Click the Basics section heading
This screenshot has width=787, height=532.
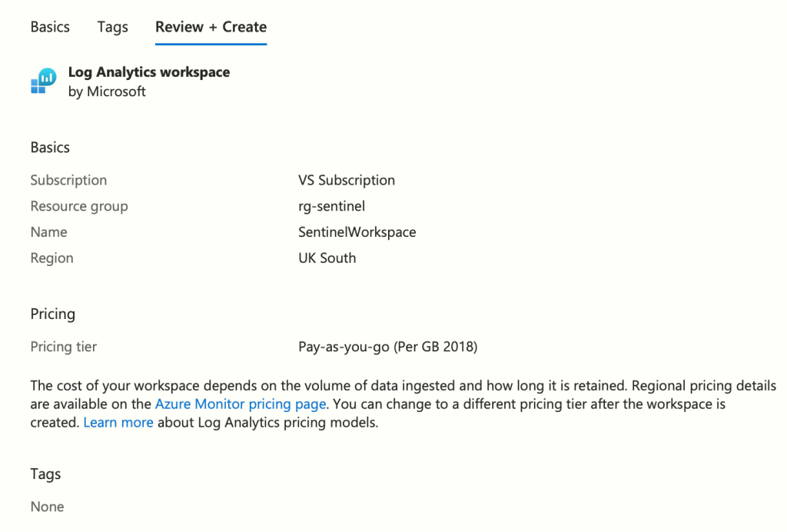click(50, 148)
